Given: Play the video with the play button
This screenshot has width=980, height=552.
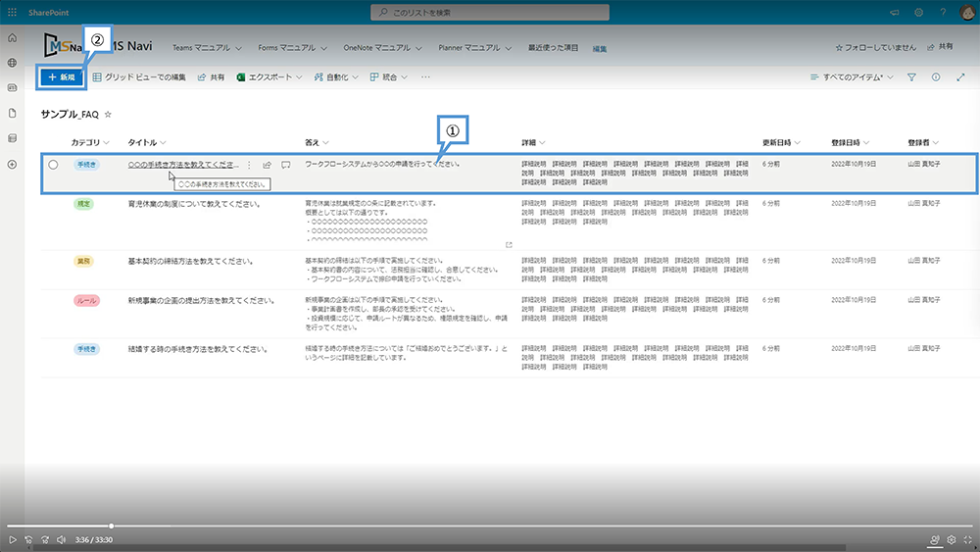Looking at the screenshot, I should pyautogui.click(x=12, y=539).
